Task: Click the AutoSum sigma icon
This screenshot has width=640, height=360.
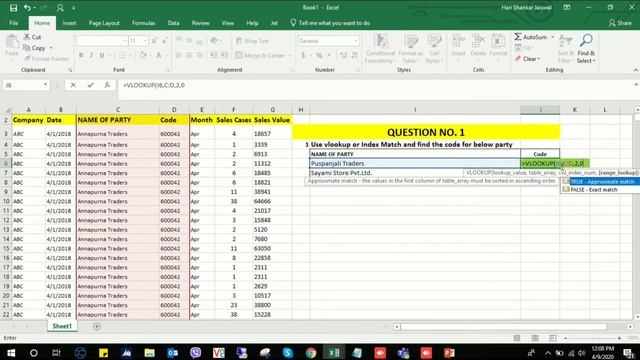Action: point(518,37)
